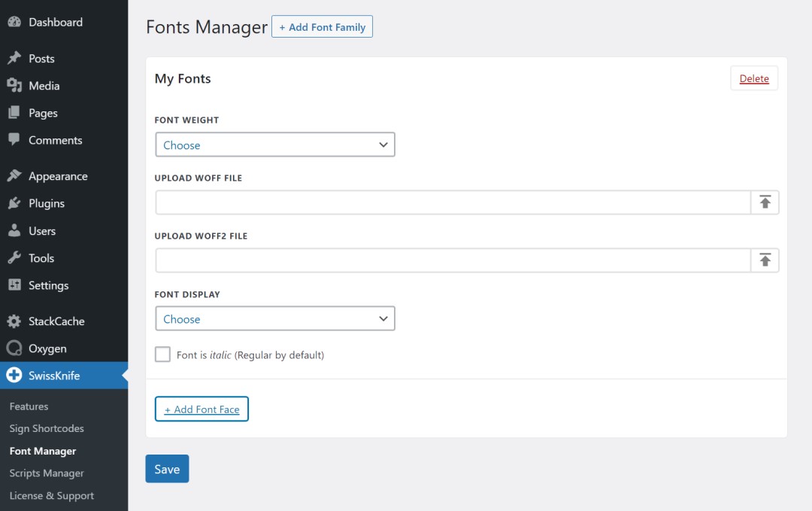Focus the Upload WOFF file text field
The image size is (812, 511).
pos(453,202)
